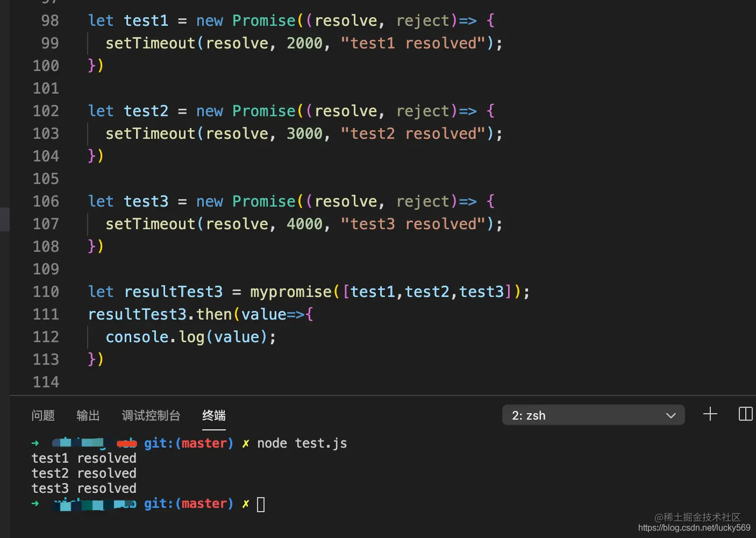Click 'resultTest3.then' on line 111

[160, 314]
